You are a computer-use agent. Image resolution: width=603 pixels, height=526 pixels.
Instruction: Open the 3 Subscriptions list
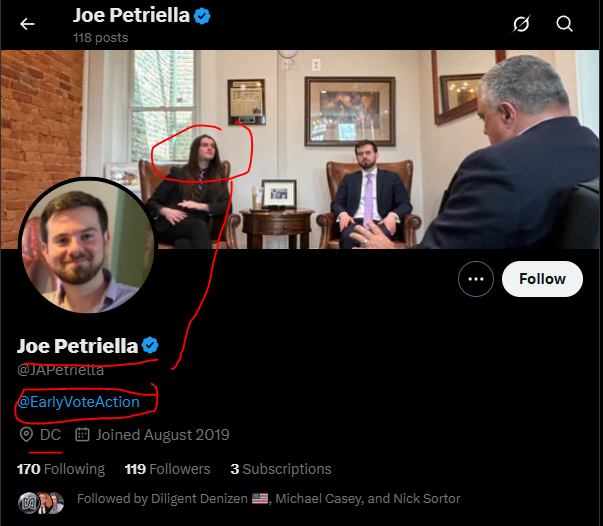tap(280, 468)
